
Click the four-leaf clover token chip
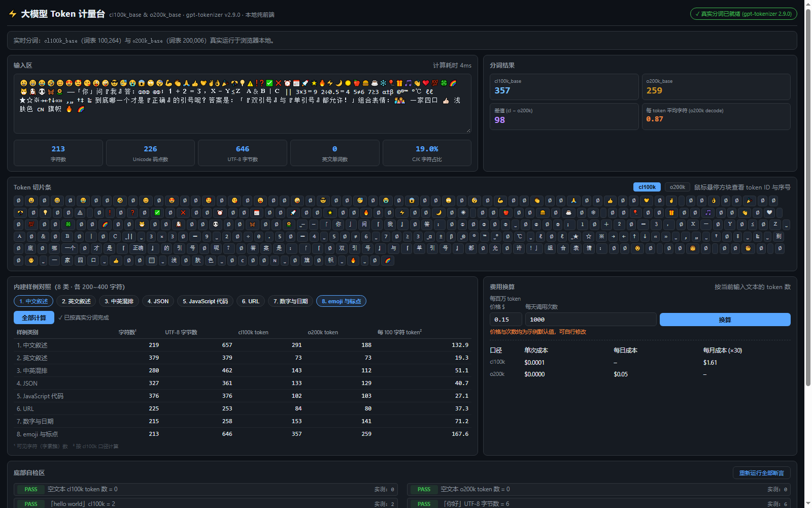(68, 225)
